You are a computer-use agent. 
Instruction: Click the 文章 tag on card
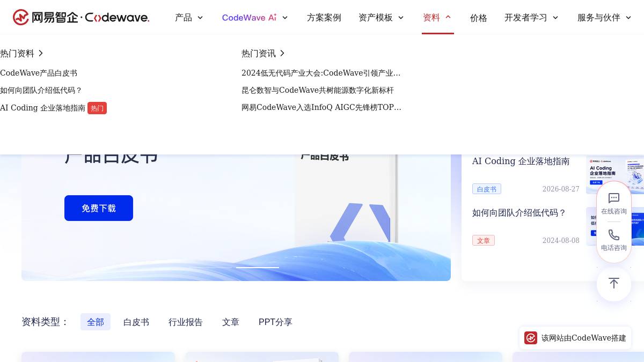484,240
